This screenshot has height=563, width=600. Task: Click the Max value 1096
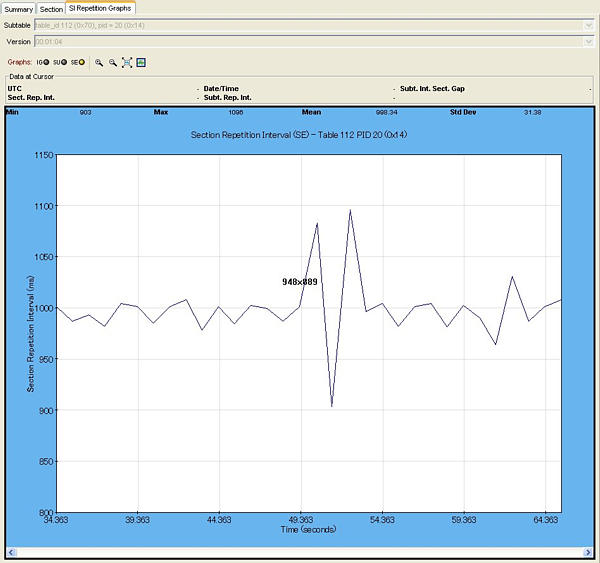(233, 113)
